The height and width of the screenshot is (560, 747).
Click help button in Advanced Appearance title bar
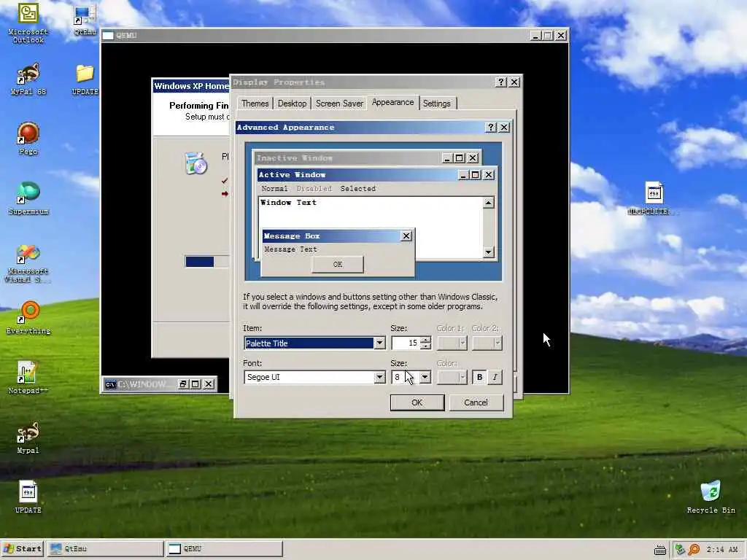click(491, 127)
